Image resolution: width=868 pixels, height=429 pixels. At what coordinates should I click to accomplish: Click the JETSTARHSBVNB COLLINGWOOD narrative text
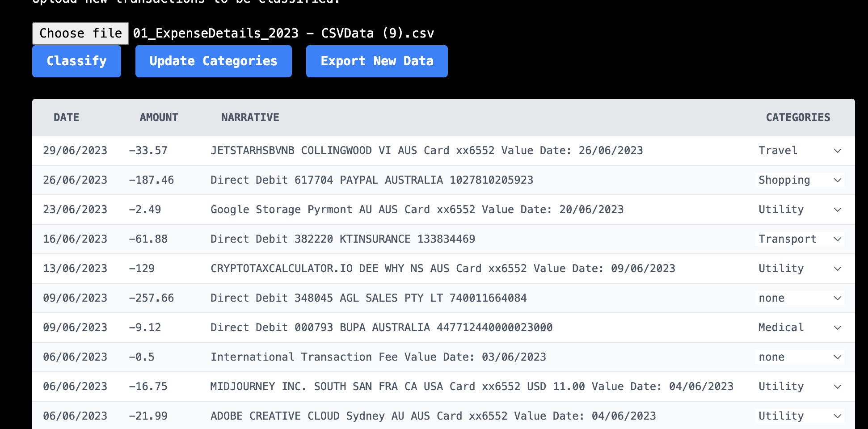click(427, 151)
